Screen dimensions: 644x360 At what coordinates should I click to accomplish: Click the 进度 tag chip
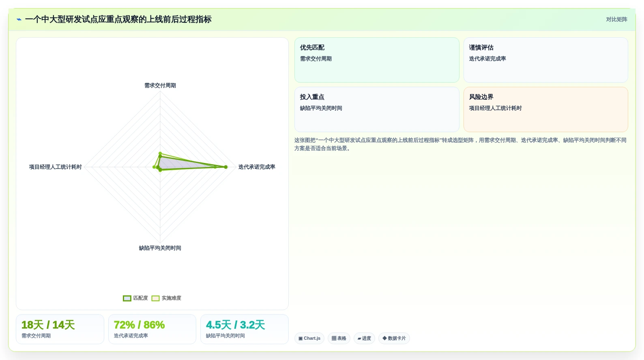coord(364,338)
